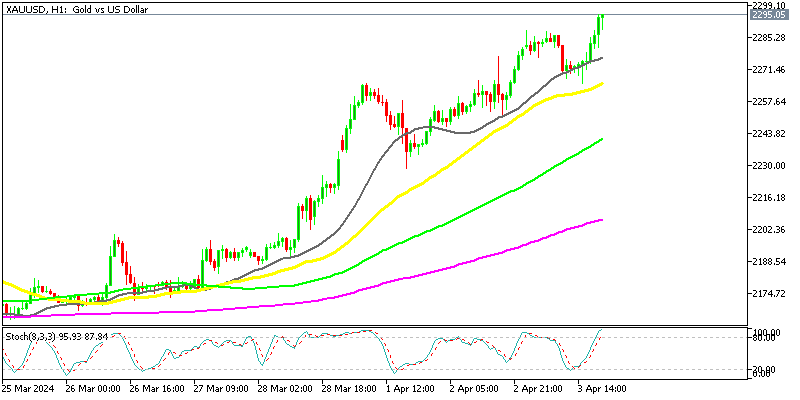The height and width of the screenshot is (400, 800).
Task: Select the 25 Mar 2024 date label
Action: click(x=28, y=387)
